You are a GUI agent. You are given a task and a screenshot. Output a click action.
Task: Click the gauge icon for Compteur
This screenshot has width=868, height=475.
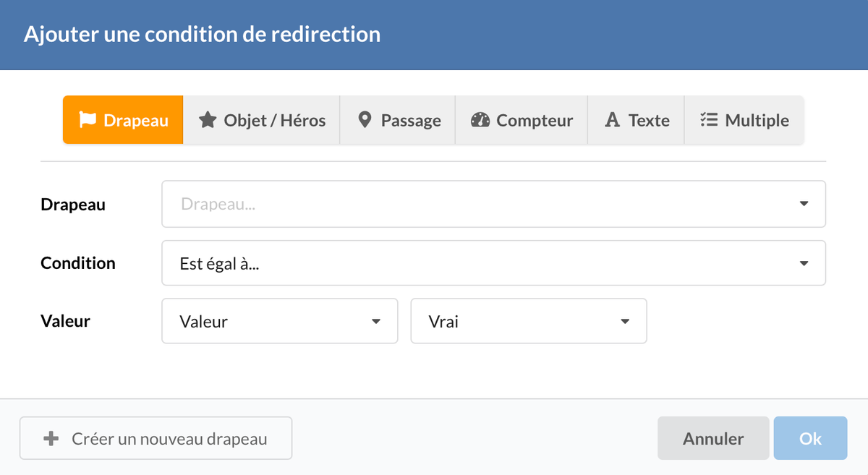(480, 120)
